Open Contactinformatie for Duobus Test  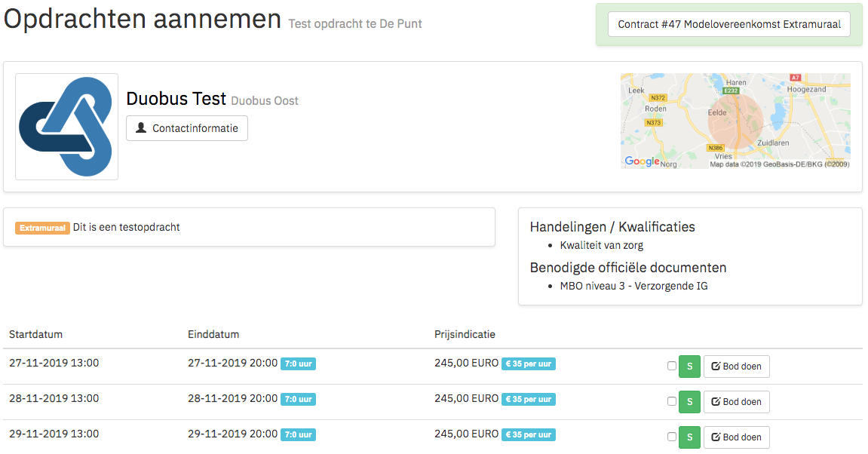pyautogui.click(x=187, y=128)
